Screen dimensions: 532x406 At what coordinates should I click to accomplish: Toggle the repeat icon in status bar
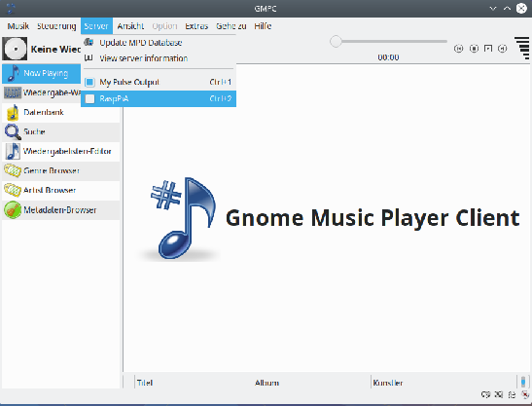485,394
